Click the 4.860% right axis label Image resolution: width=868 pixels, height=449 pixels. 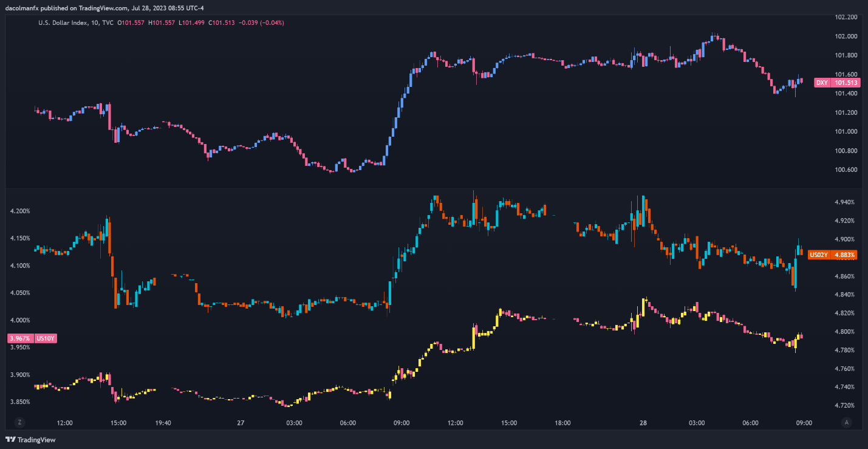coord(845,276)
